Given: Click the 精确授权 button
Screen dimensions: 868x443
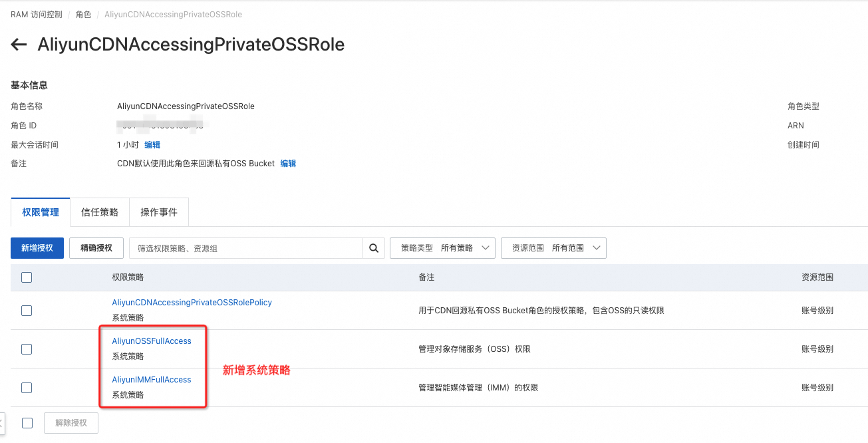Looking at the screenshot, I should (96, 248).
